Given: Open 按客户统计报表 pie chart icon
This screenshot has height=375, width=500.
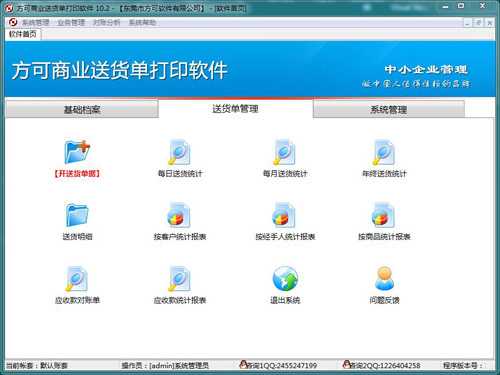Looking at the screenshot, I should pos(179,215).
